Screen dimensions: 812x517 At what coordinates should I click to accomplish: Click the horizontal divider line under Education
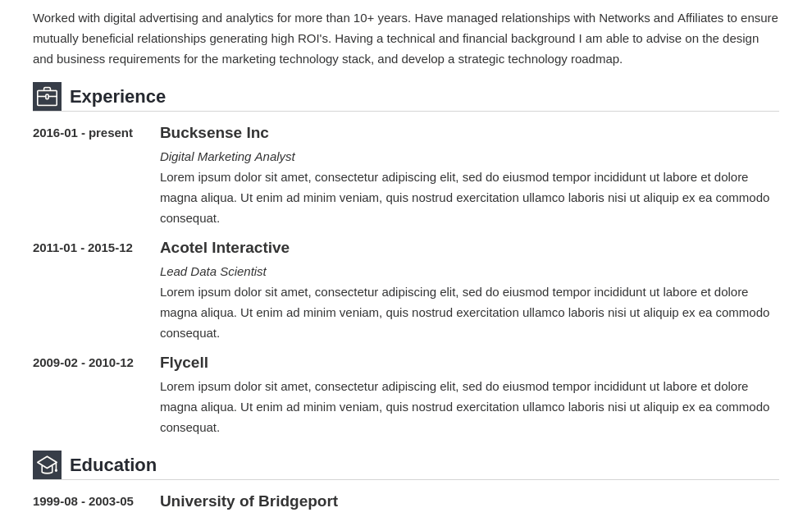click(420, 479)
